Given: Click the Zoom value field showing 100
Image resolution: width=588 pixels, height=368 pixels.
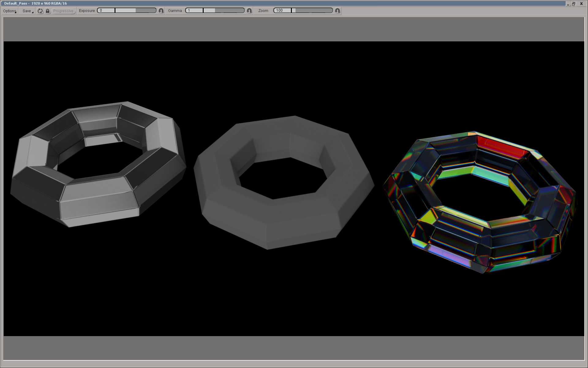Looking at the screenshot, I should tap(282, 10).
